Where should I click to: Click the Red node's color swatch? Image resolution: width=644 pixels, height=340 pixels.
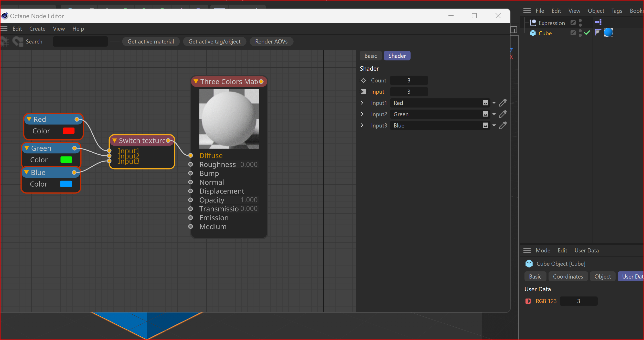click(x=69, y=131)
